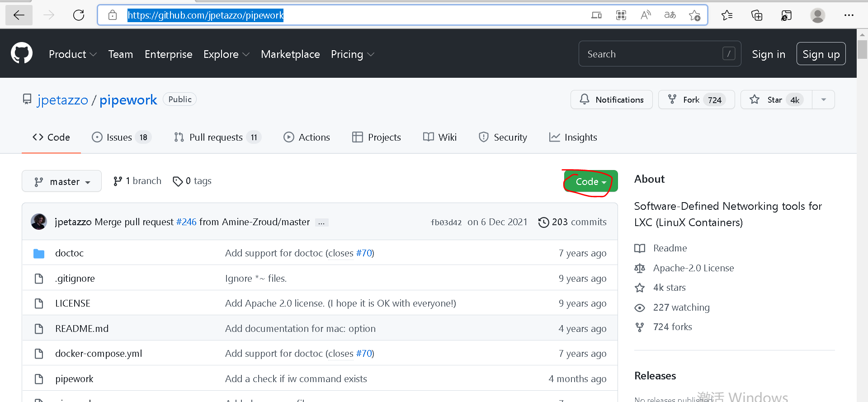
Task: Open the pipework repository name link
Action: pyautogui.click(x=128, y=100)
